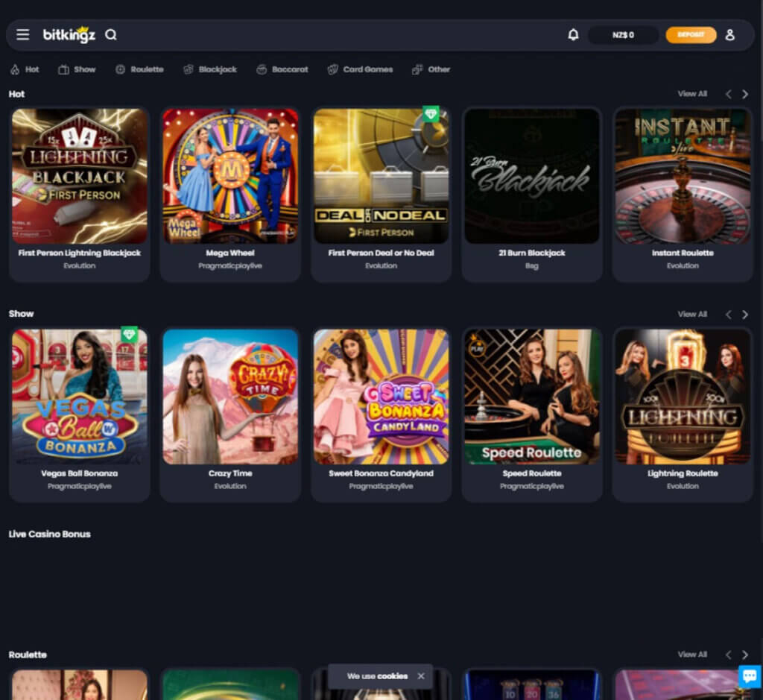Image resolution: width=763 pixels, height=700 pixels.
Task: Open the live chat bubble
Action: coord(750,675)
